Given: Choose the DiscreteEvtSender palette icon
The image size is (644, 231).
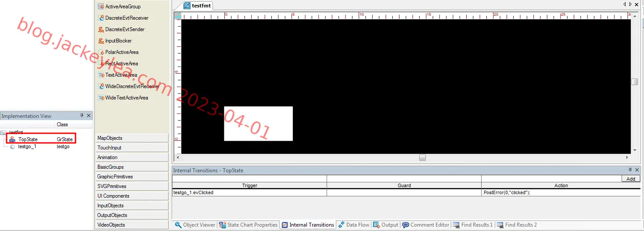Looking at the screenshot, I should [101, 29].
